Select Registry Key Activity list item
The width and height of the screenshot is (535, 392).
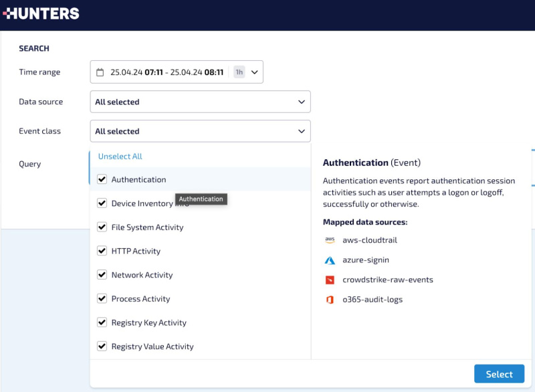click(x=148, y=323)
